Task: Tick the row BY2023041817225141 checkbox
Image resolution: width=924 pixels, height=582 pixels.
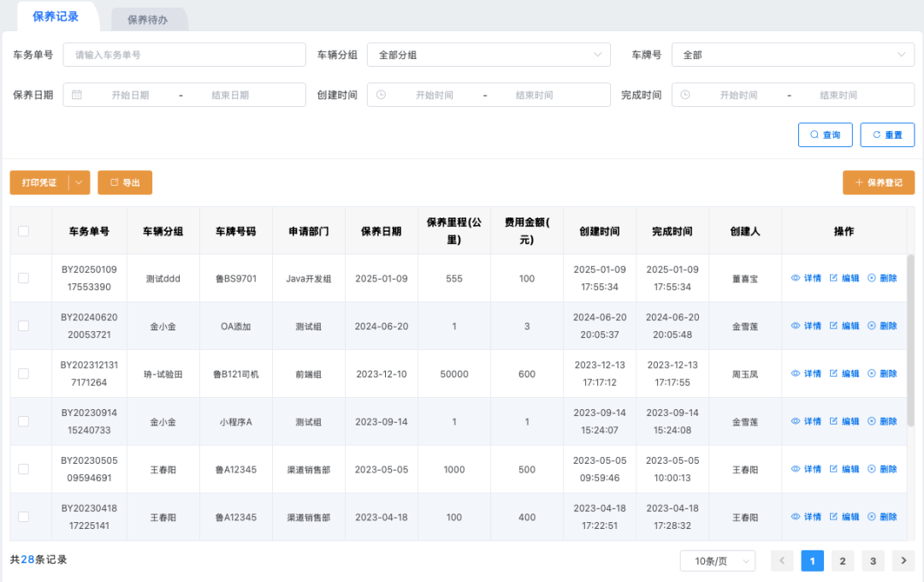Action: coord(24,517)
